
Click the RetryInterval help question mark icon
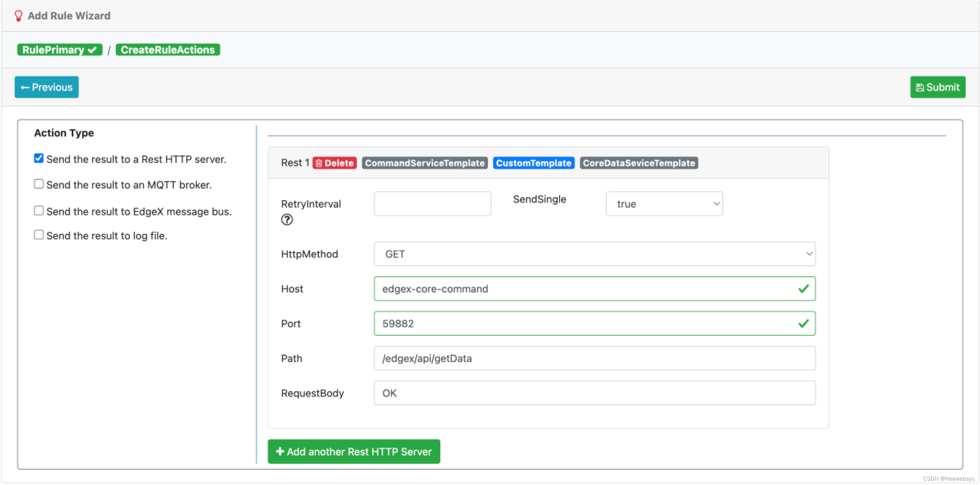287,220
